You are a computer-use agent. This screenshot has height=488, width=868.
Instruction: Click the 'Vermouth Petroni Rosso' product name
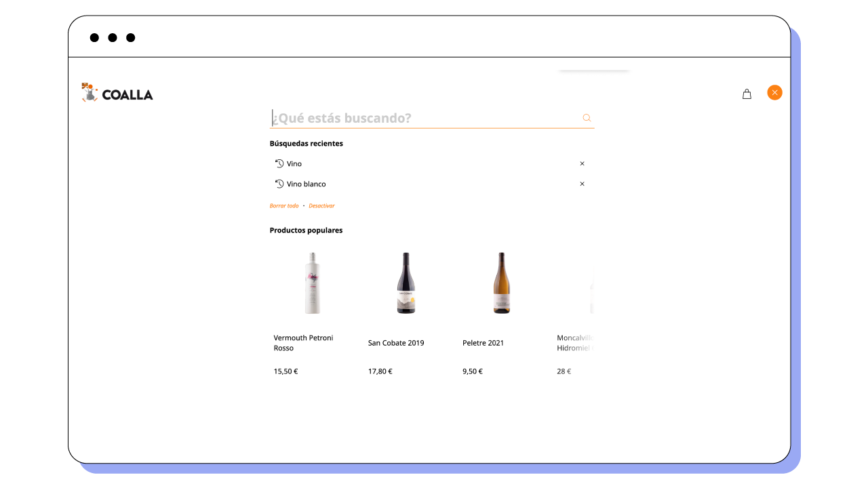[x=303, y=343]
